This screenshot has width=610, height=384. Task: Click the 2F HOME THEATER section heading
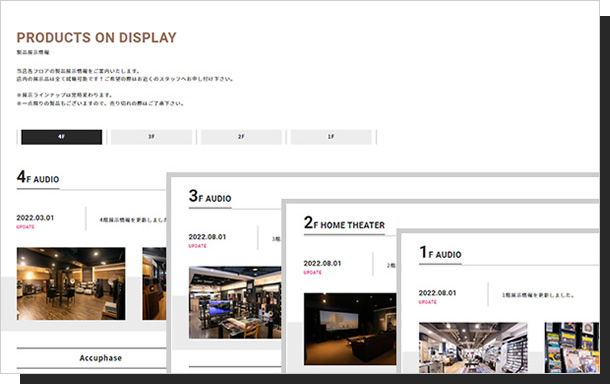click(344, 223)
